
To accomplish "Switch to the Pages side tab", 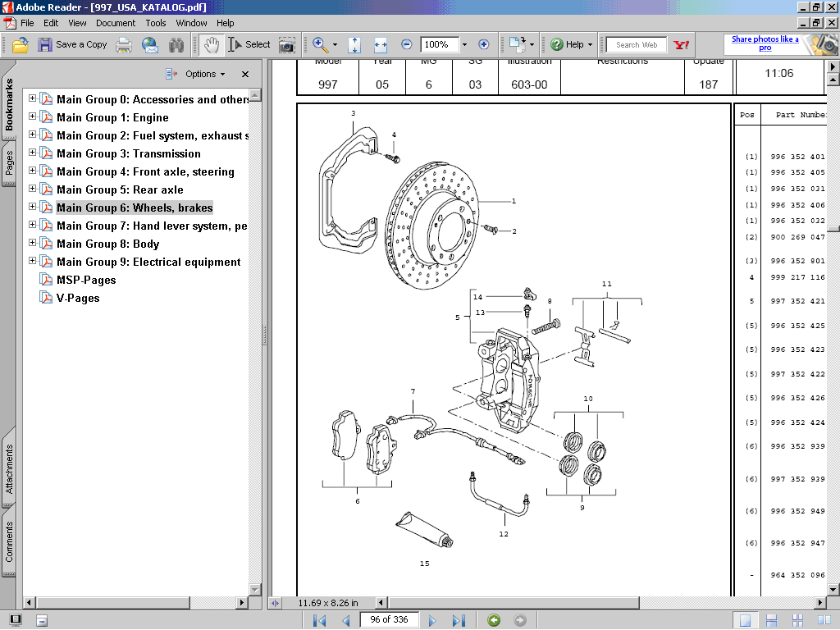I will [x=9, y=163].
